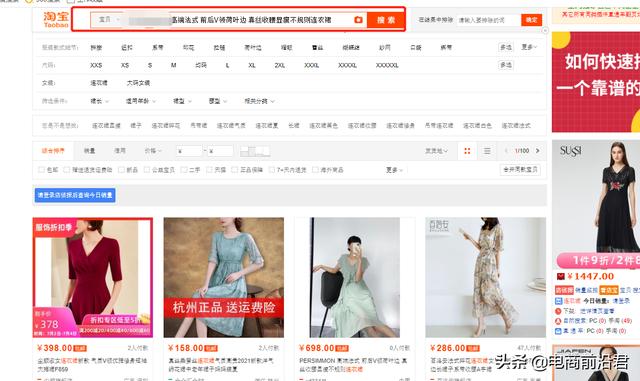Expand the 裙长 skirt length filter
Viewport: 640px width, 381px height.
click(100, 101)
